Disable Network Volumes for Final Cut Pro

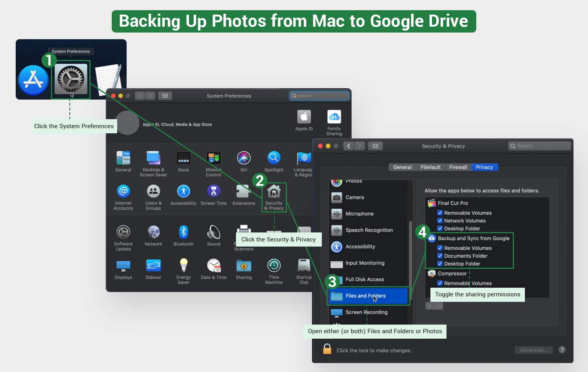pyautogui.click(x=440, y=220)
